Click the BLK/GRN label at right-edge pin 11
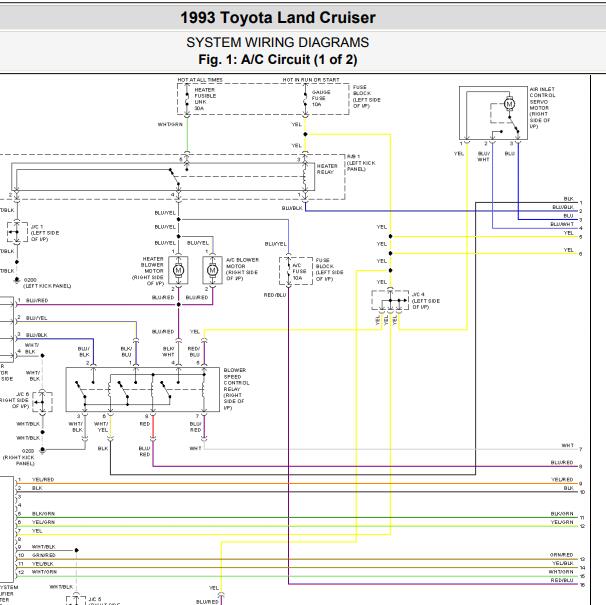This screenshot has width=606, height=605. click(x=562, y=514)
